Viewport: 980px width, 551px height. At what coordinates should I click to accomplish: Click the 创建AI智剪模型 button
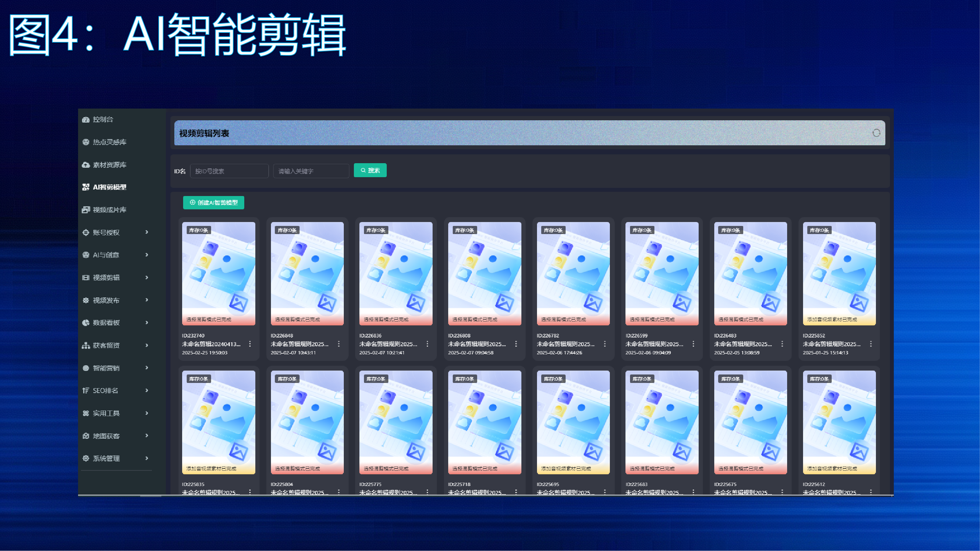click(213, 203)
